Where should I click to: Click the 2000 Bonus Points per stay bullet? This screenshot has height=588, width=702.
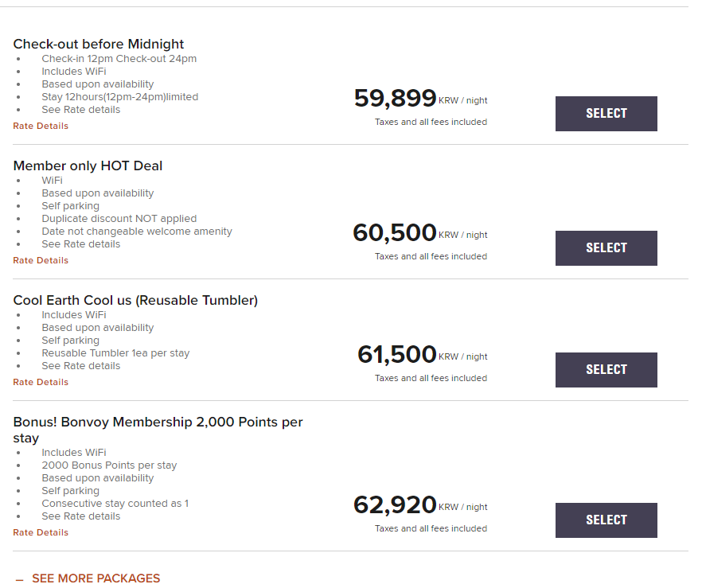[x=109, y=465]
